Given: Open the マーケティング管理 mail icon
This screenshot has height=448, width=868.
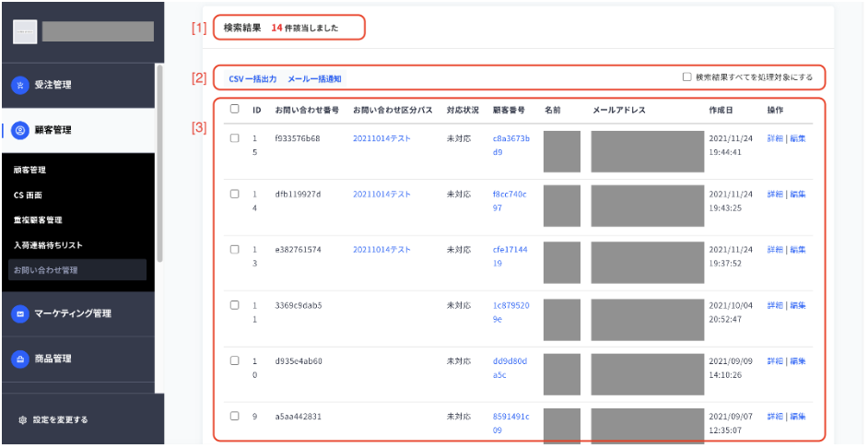Looking at the screenshot, I should coord(20,313).
